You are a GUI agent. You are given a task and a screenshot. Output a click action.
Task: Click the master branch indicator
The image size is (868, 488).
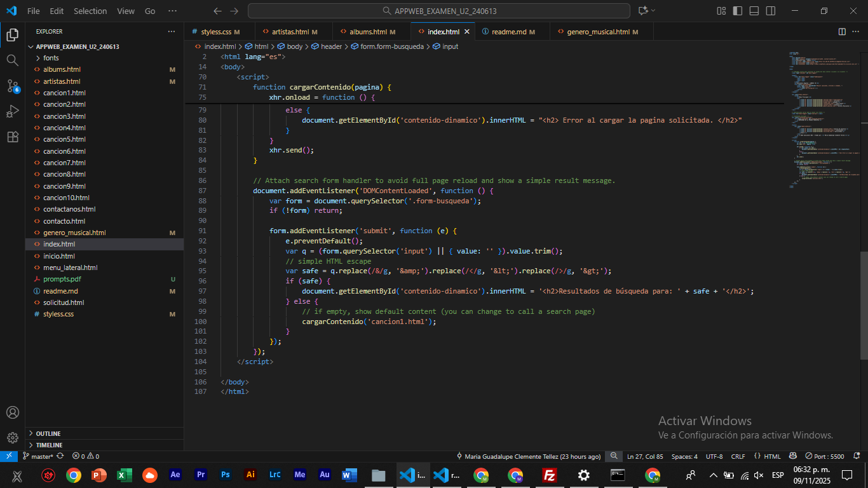41,456
